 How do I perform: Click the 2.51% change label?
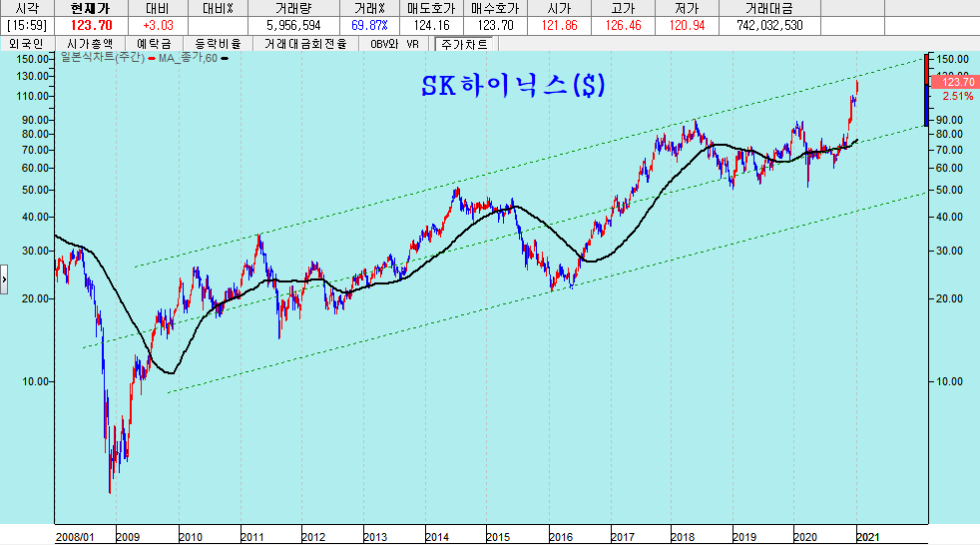(956, 97)
